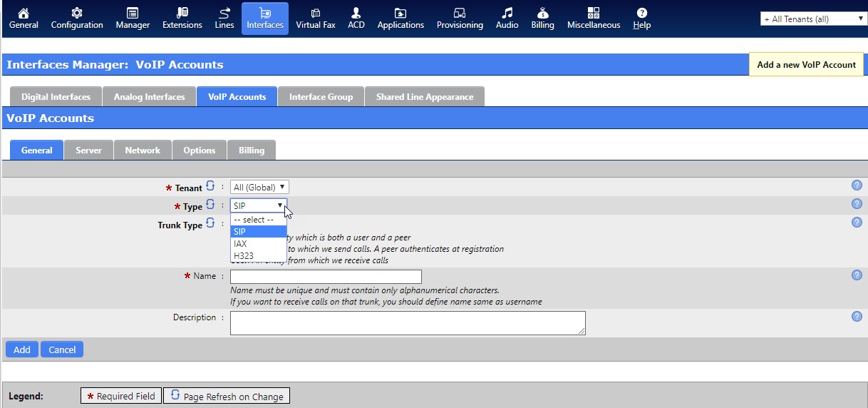
Task: Click into the Name text field
Action: [x=326, y=277]
